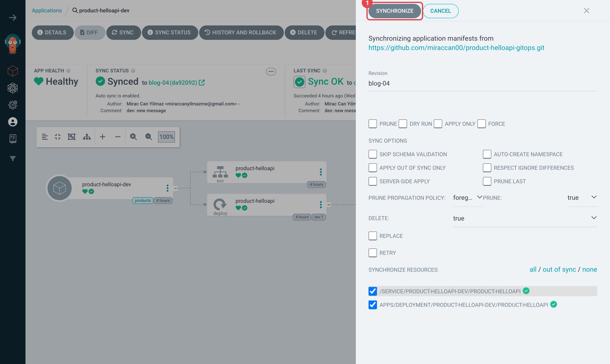Click the filter funnel icon in the sidebar
The width and height of the screenshot is (610, 364).
13,158
